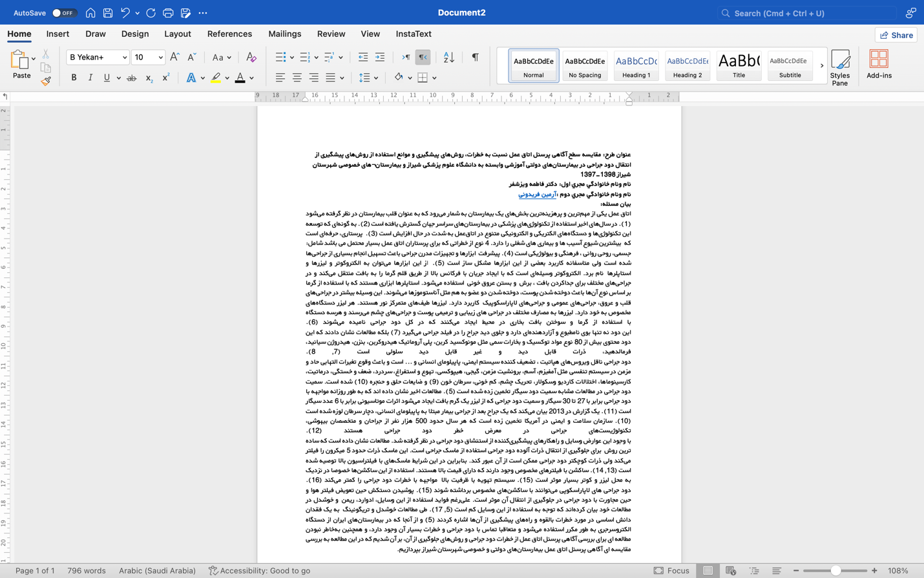The width and height of the screenshot is (924, 578).
Task: Apply the yellow text highlight color
Action: click(216, 78)
